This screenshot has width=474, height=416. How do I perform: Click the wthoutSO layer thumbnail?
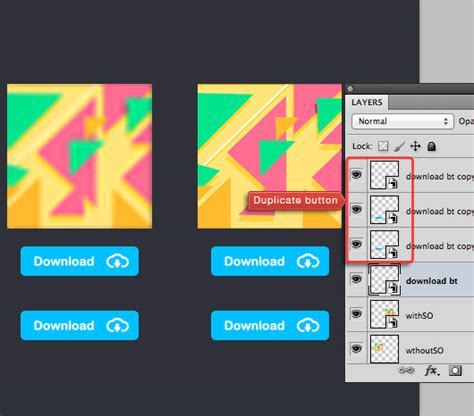[384, 349]
